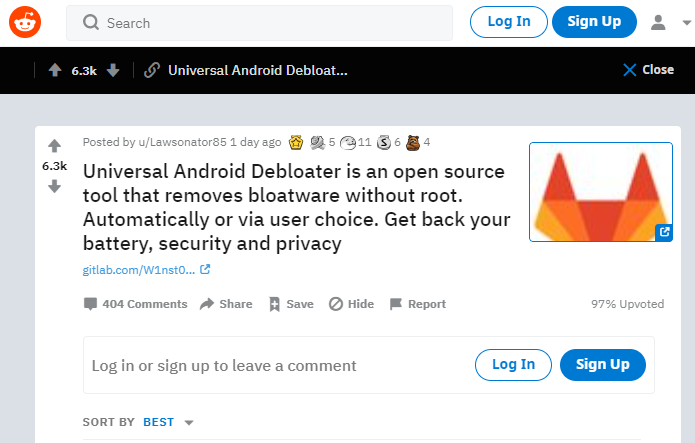Viewport: 695px width, 443px height.
Task: Downvote the post in the black header bar
Action: [x=113, y=70]
